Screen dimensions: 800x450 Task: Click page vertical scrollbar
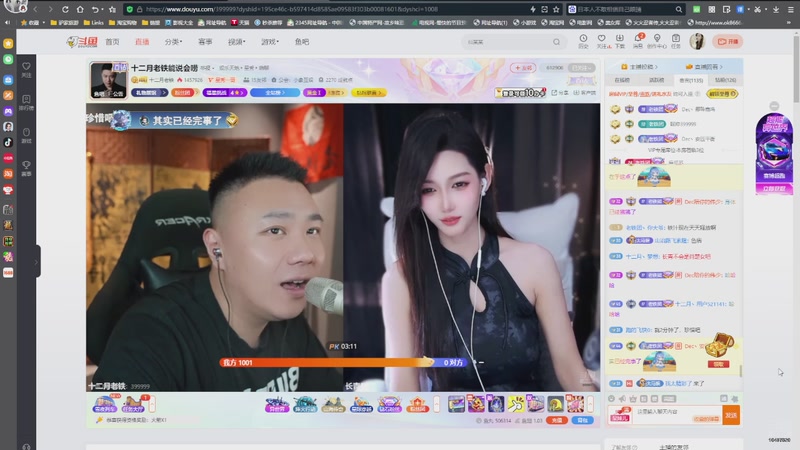[x=796, y=69]
